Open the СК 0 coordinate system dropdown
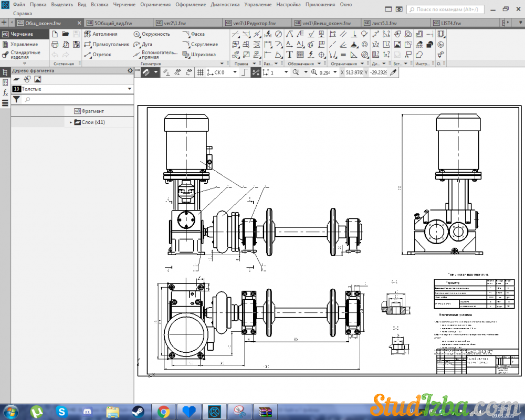Viewport: 525px width, 420px height. 234,72
